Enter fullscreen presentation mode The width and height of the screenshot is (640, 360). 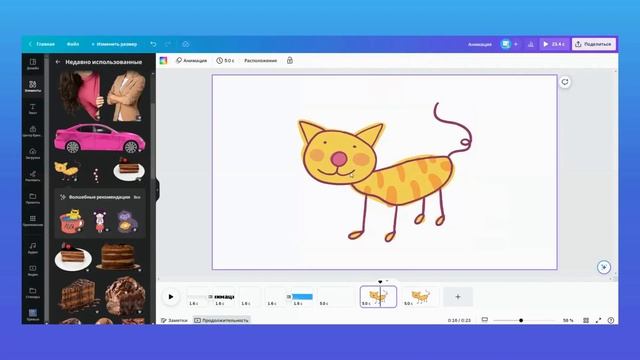click(x=598, y=320)
